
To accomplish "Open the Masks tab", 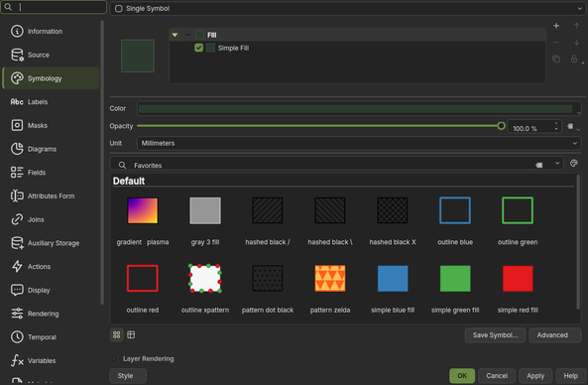I will click(51, 125).
